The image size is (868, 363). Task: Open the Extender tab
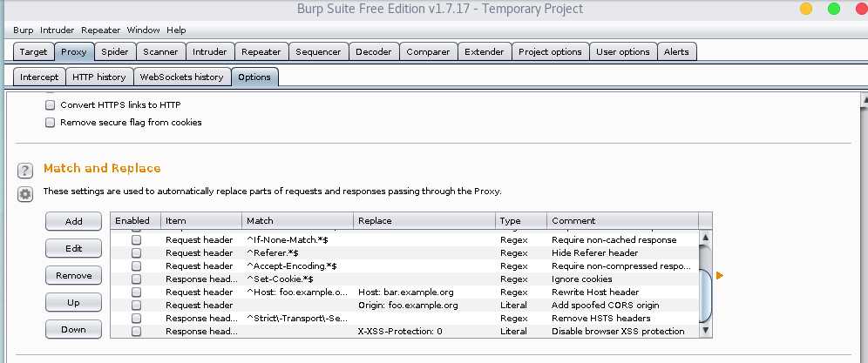[x=485, y=51]
